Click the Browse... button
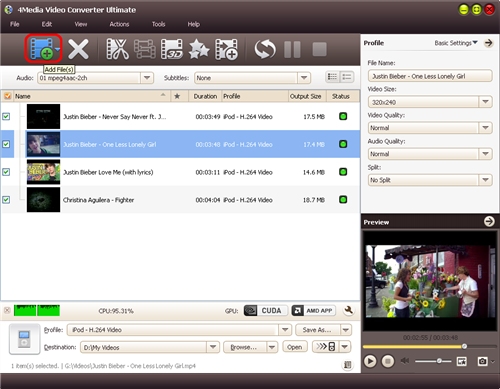 coord(244,347)
